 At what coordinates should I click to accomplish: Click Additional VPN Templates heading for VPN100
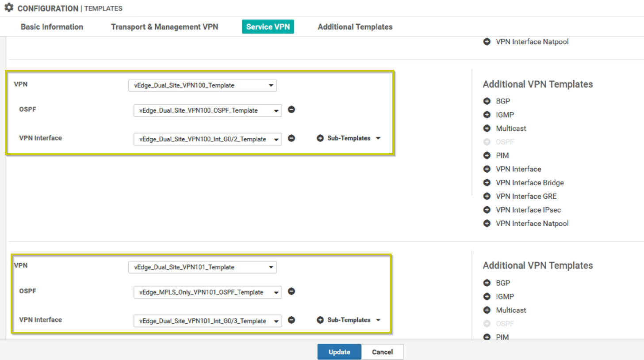pyautogui.click(x=538, y=84)
